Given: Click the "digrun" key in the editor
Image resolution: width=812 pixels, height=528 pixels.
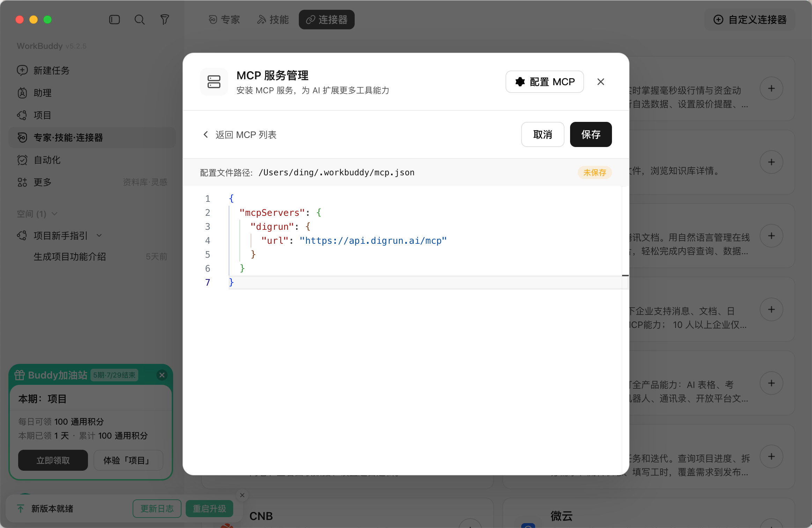Looking at the screenshot, I should click(272, 227).
